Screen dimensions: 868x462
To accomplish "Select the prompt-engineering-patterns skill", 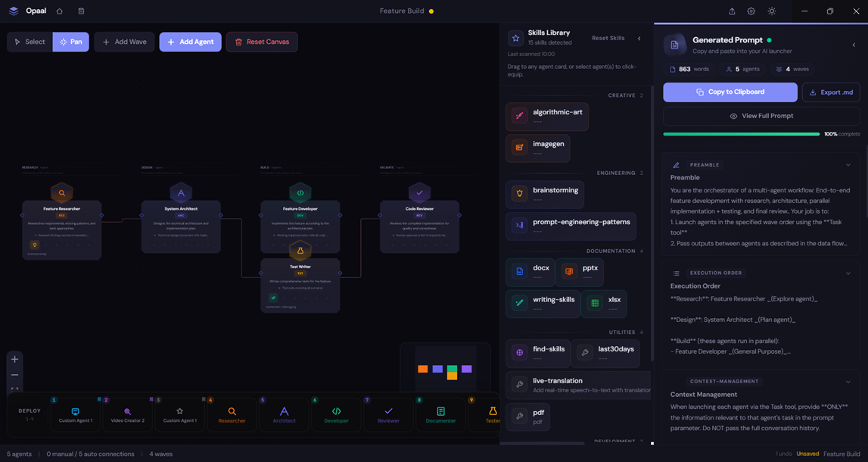I will tap(571, 226).
